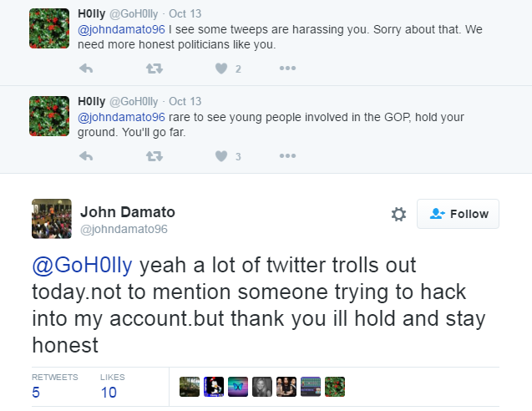Like the tweet showing 3 likes
The width and height of the screenshot is (532, 411).
[221, 155]
